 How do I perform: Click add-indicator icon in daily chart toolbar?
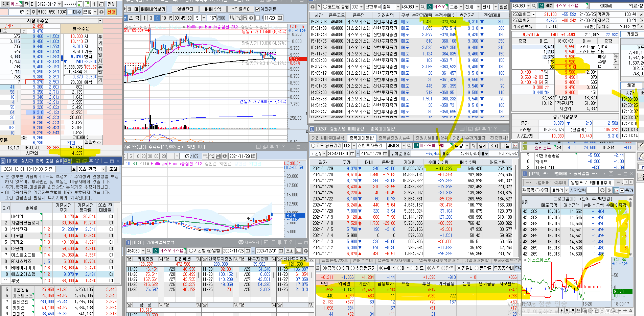(x=212, y=156)
